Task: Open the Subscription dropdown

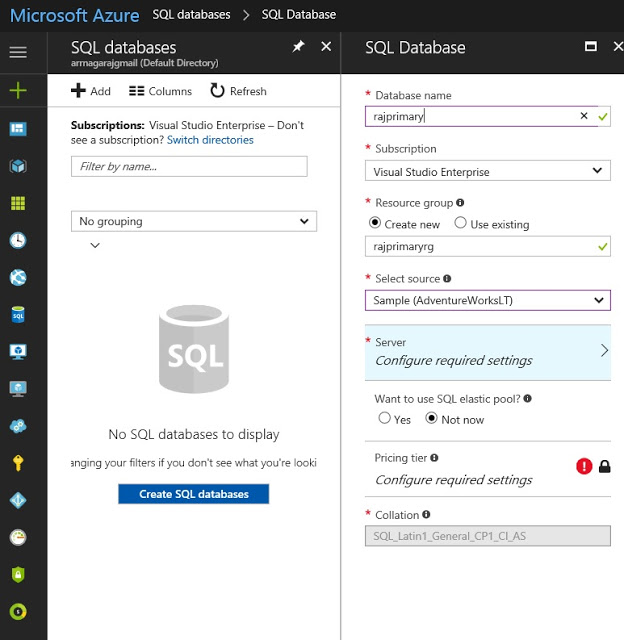Action: (x=487, y=171)
